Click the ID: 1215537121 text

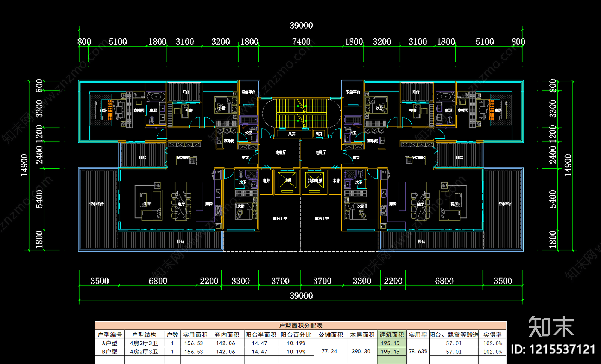[x=553, y=350]
